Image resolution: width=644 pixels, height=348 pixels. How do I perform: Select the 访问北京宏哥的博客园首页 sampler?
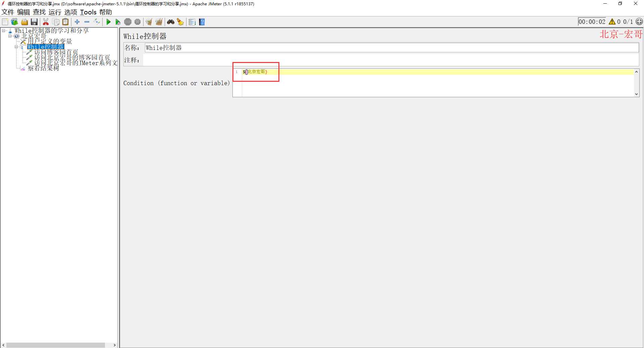(x=72, y=58)
